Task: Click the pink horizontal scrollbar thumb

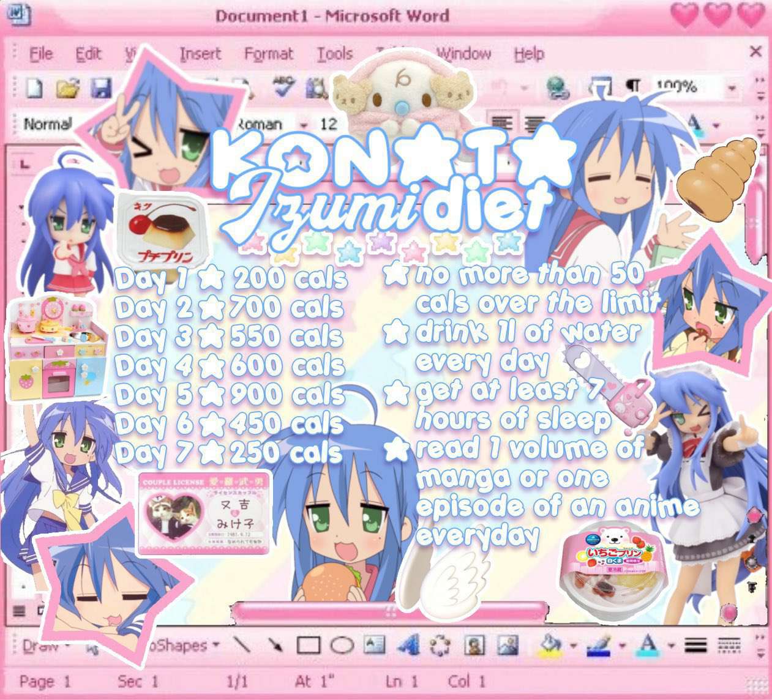Action: point(389,611)
